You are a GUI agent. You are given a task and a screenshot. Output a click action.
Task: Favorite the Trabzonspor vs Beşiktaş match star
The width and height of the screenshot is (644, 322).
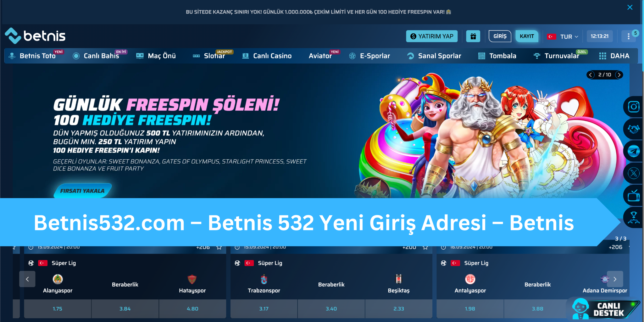point(425,247)
